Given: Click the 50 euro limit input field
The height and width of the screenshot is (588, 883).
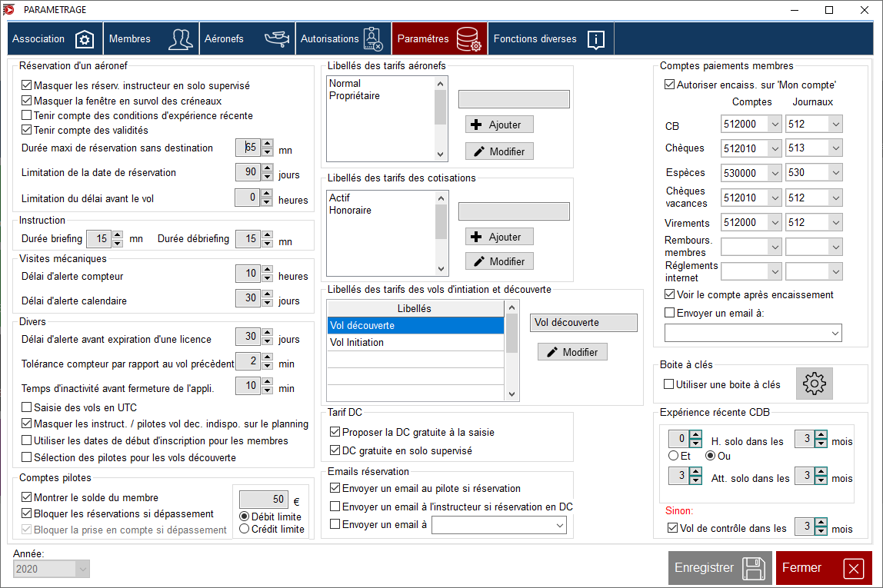Looking at the screenshot, I should (x=264, y=499).
